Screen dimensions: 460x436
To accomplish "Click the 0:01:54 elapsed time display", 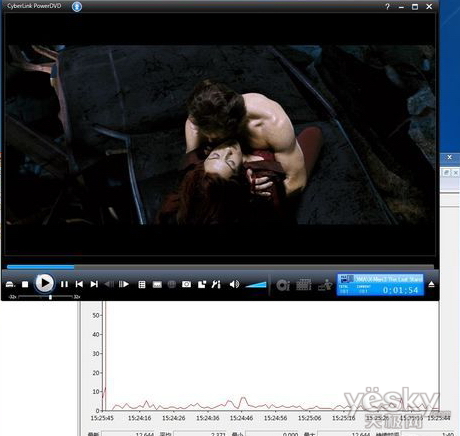I will [400, 290].
